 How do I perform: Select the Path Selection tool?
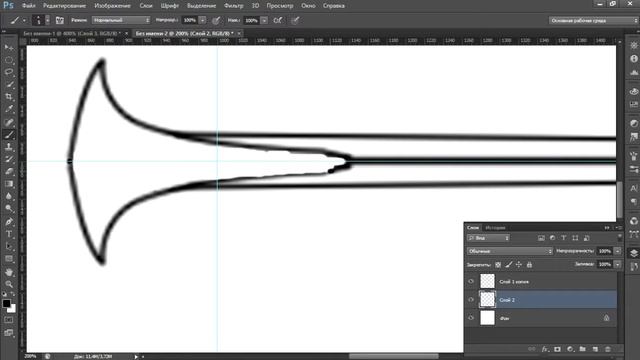pos(9,247)
